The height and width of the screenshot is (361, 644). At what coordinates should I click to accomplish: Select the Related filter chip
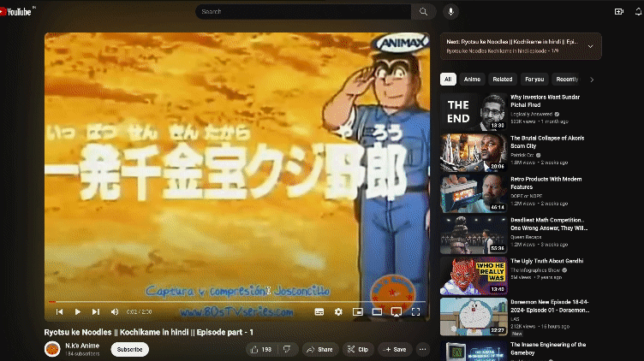tap(503, 80)
